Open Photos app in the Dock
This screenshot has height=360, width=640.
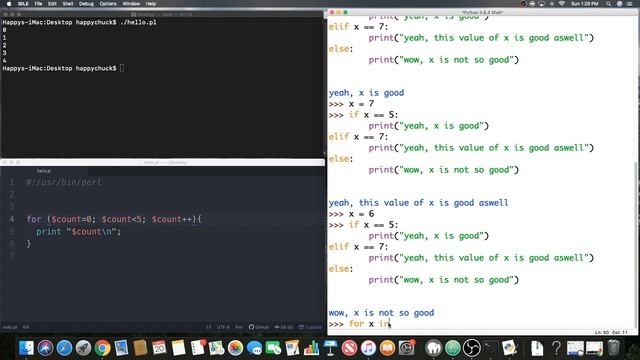[x=236, y=348]
